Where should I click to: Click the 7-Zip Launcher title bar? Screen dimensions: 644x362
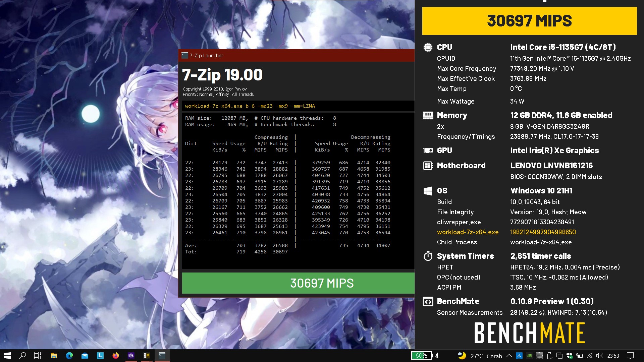(x=297, y=55)
